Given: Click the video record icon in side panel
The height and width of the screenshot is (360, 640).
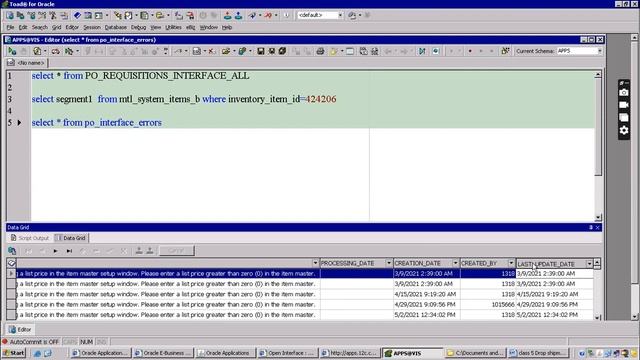Looking at the screenshot, I should [624, 105].
